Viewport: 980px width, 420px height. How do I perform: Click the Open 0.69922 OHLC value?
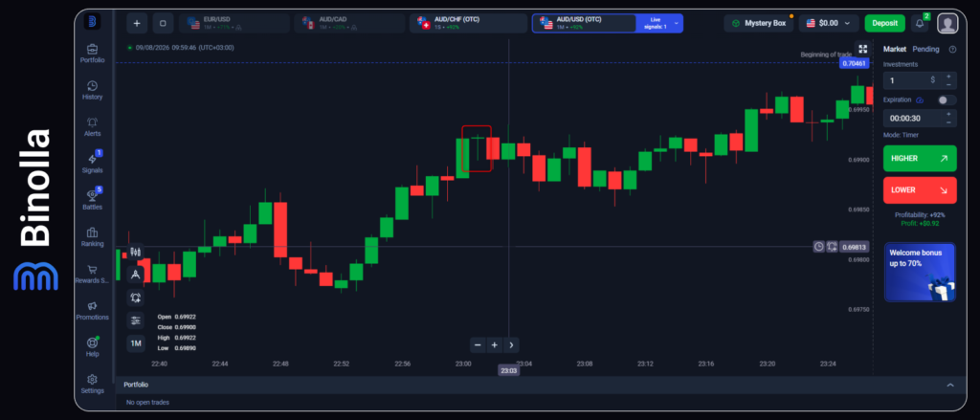[176, 317]
